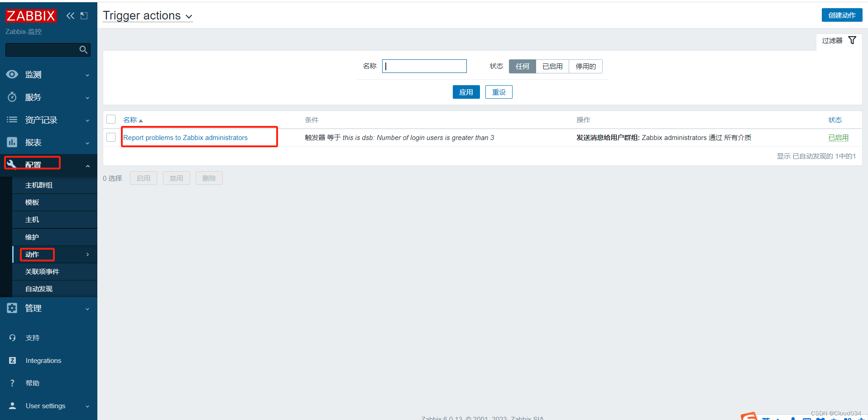Click the 应用 filter button
The image size is (868, 420).
[x=466, y=92]
